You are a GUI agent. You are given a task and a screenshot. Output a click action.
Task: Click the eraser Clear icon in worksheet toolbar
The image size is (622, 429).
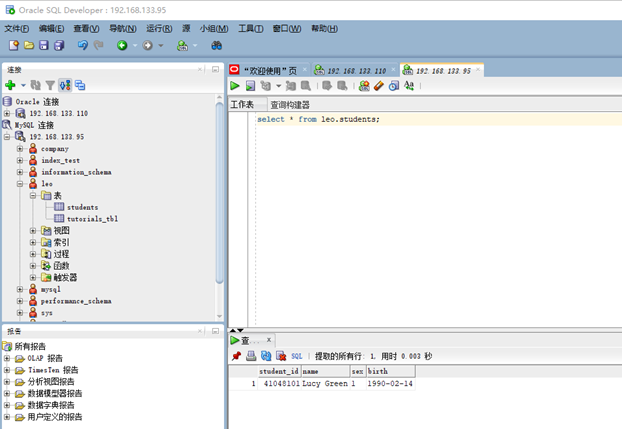379,86
